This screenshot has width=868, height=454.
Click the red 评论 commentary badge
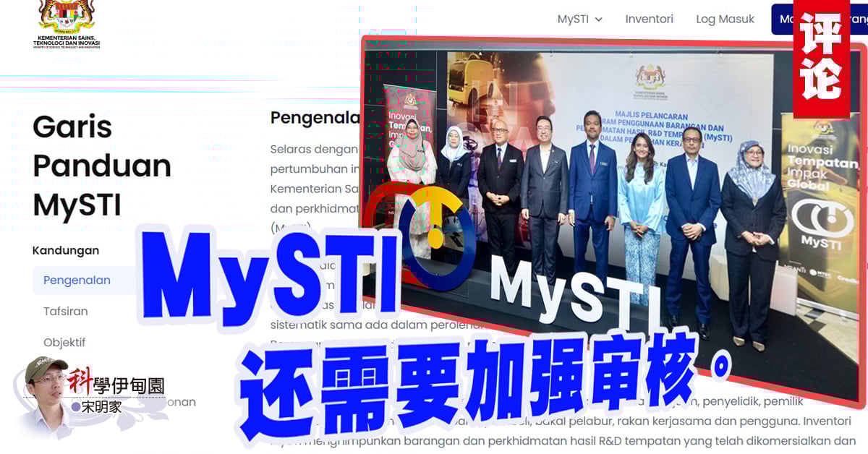coord(821,54)
